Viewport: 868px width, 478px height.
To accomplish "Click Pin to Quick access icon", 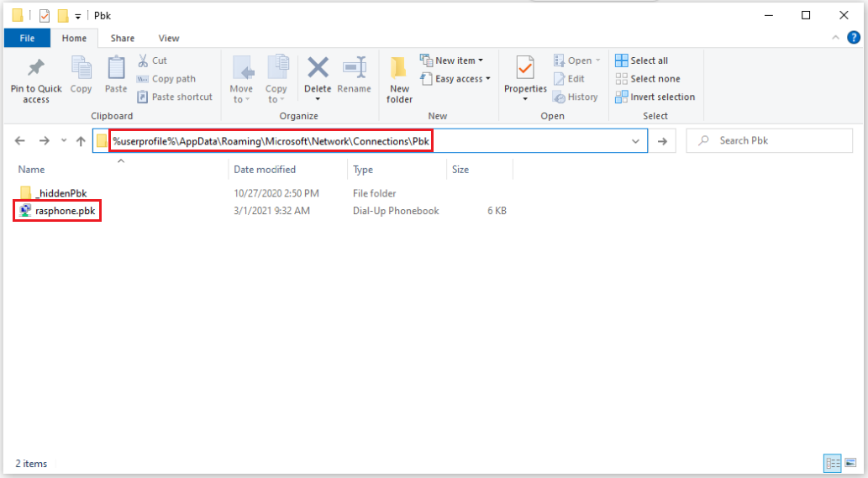I will (36, 70).
